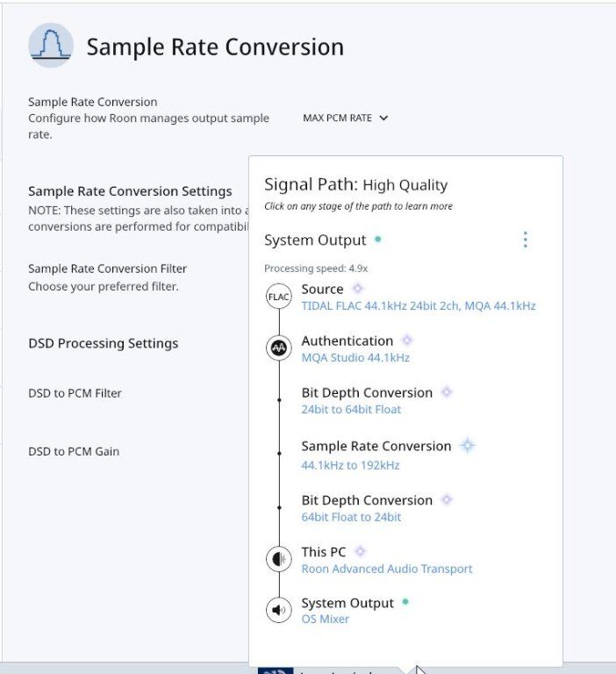Click the System Output heading in signal path
Screen dimensions: 616x674
[315, 240]
